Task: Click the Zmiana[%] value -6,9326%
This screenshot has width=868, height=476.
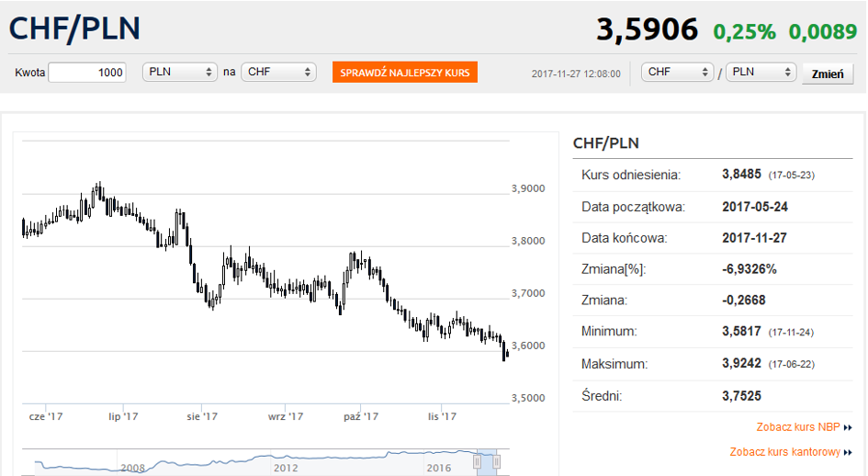Action: (x=749, y=269)
